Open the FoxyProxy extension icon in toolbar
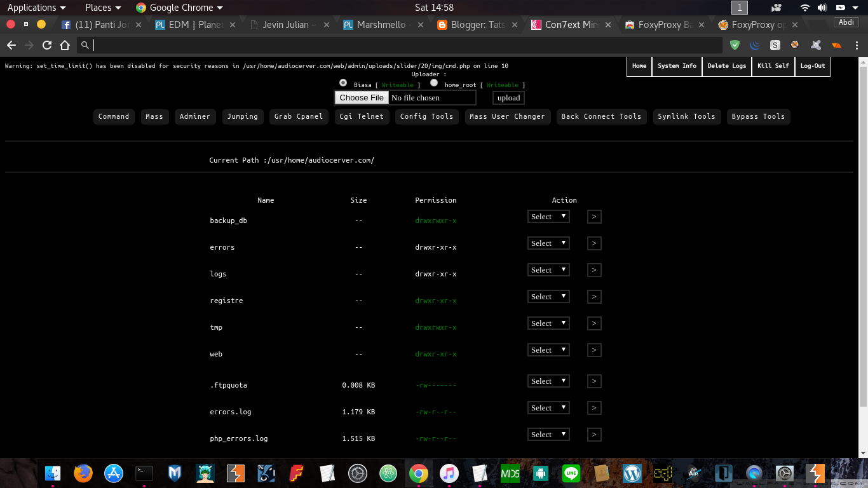This screenshot has width=868, height=488. 795,45
